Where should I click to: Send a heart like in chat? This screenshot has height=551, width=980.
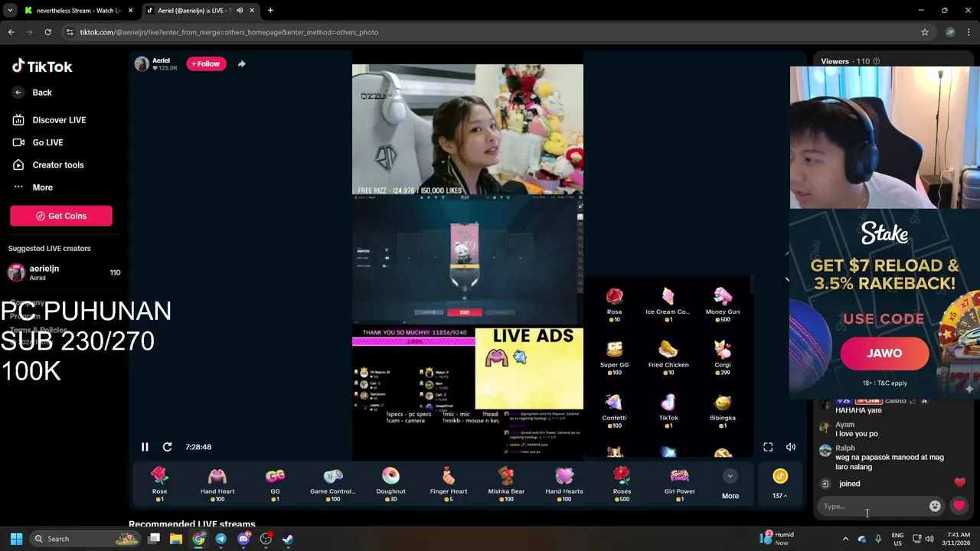(959, 506)
